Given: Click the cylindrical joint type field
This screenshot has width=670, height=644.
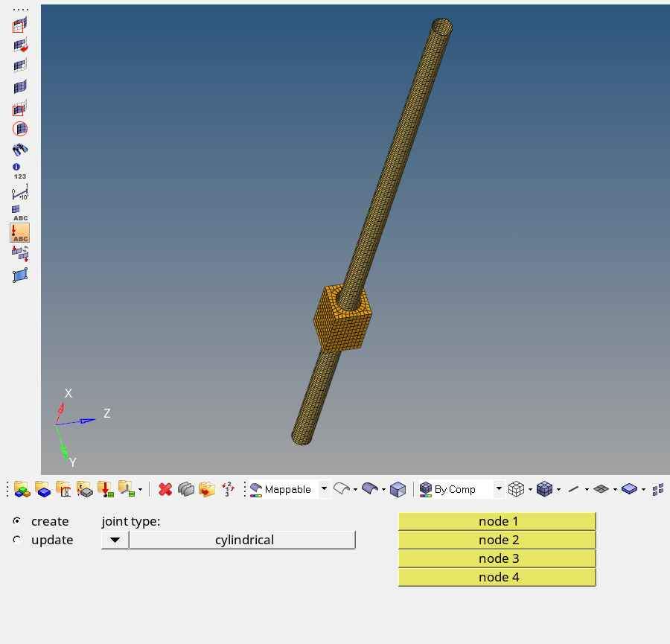Looking at the screenshot, I should (x=243, y=540).
